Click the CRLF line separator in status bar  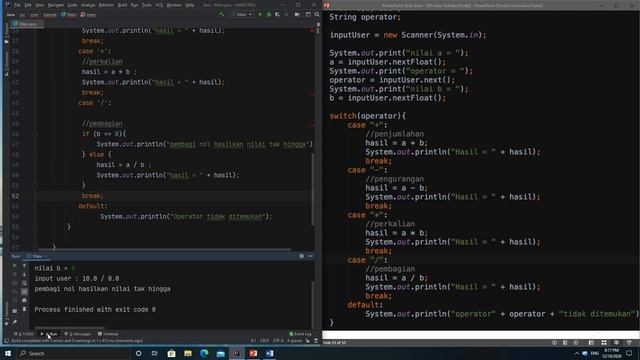[264, 340]
